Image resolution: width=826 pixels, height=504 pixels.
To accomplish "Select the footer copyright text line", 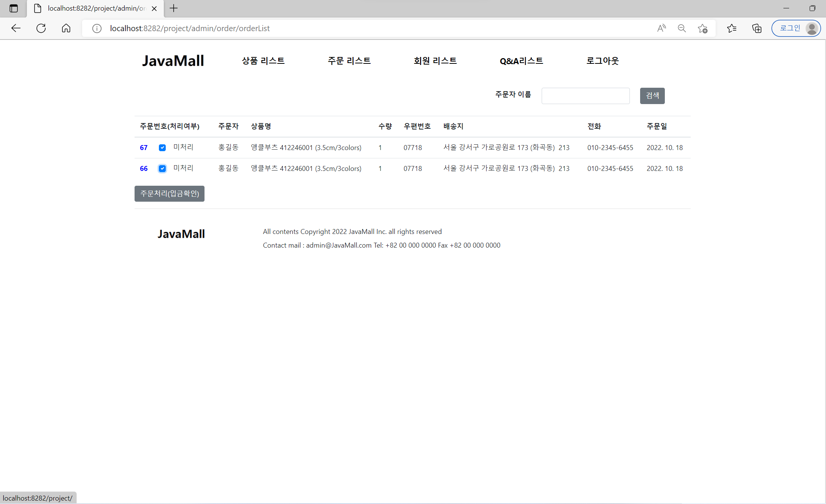I will (x=352, y=232).
